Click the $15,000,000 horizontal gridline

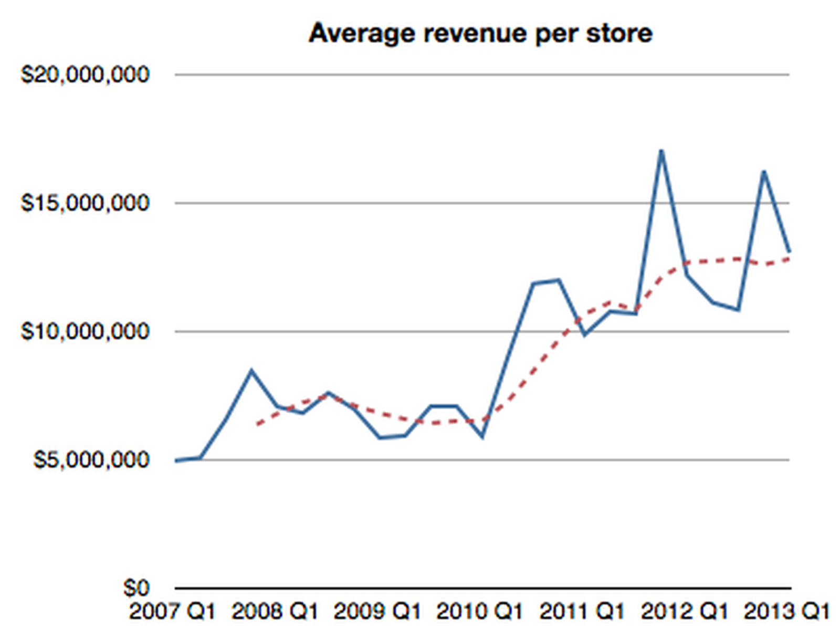tap(472, 202)
